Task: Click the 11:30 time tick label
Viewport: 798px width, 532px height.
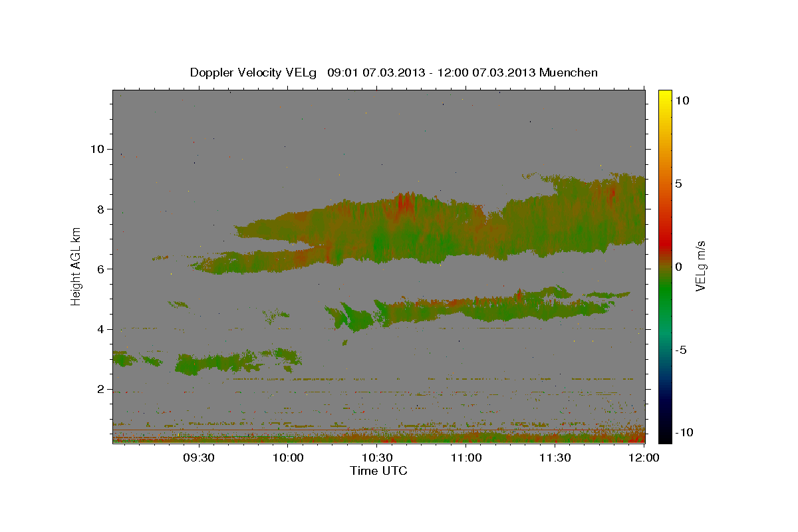Action: (555, 458)
